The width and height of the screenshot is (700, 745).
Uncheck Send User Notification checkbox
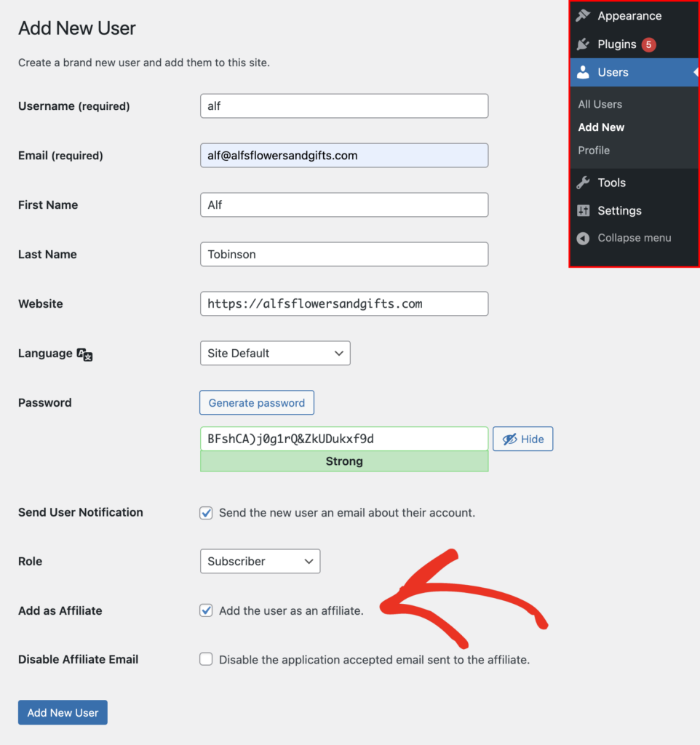[x=206, y=513]
